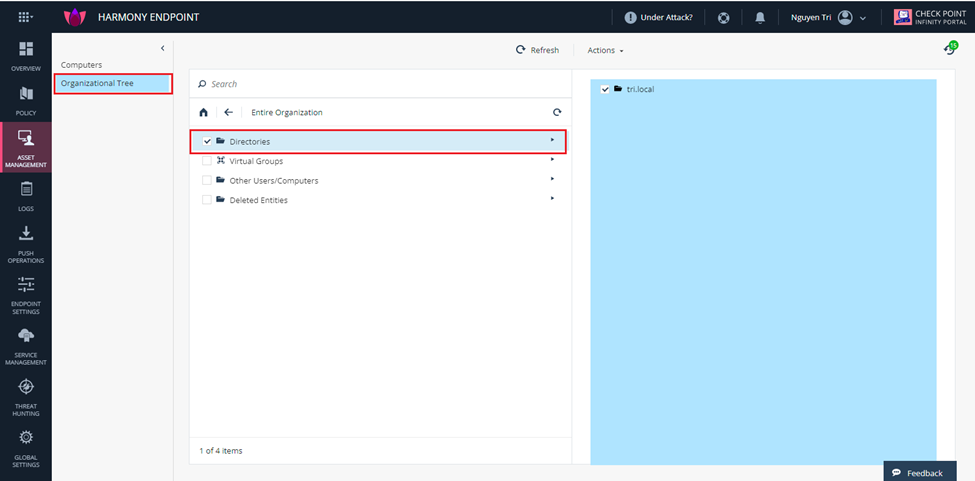Screen dimensions: 975x481
Task: Open the notifications bell
Action: click(760, 17)
